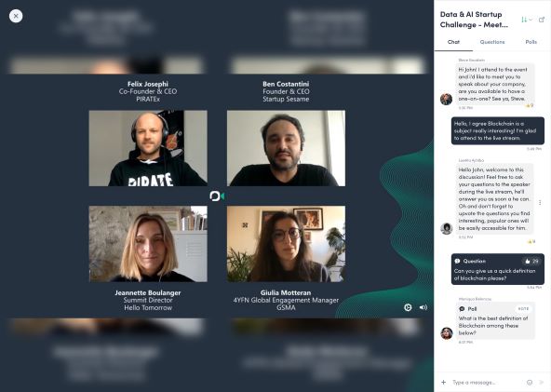The height and width of the screenshot is (392, 551).
Task: Open the emoji picker
Action: tap(530, 382)
